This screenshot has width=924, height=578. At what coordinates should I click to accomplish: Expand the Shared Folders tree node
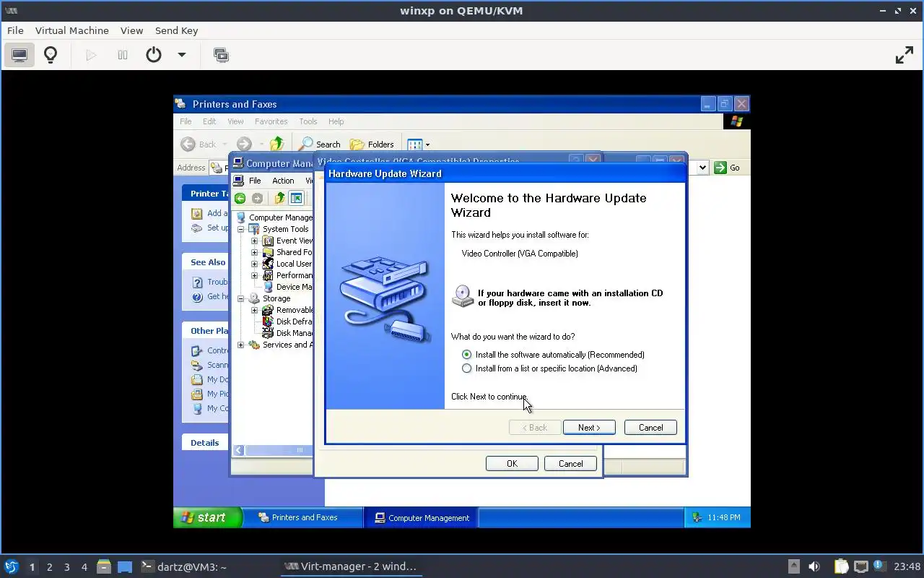(254, 252)
